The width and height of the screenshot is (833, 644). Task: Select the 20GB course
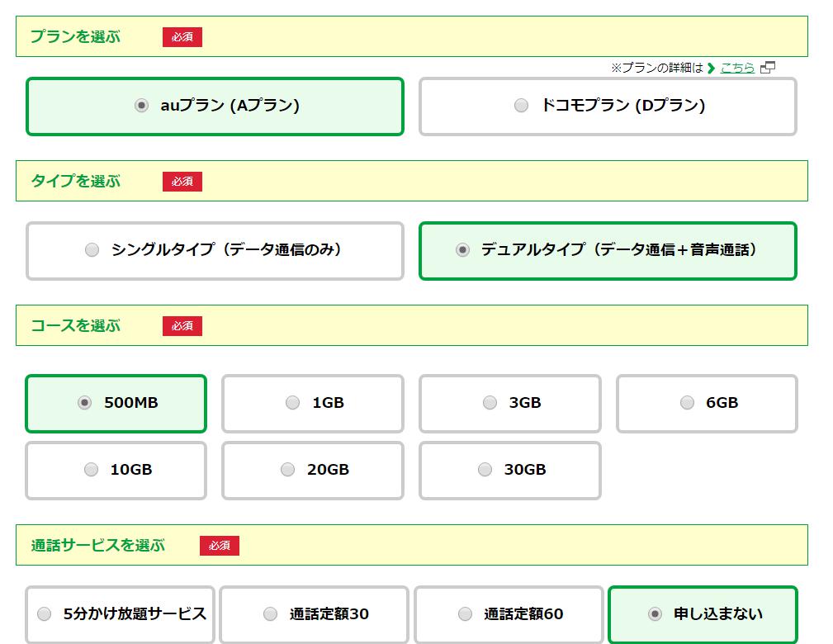[313, 471]
